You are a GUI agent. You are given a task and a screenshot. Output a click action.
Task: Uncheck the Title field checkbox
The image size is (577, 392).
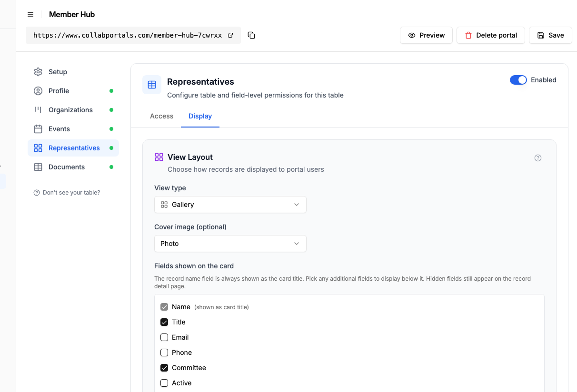point(164,322)
